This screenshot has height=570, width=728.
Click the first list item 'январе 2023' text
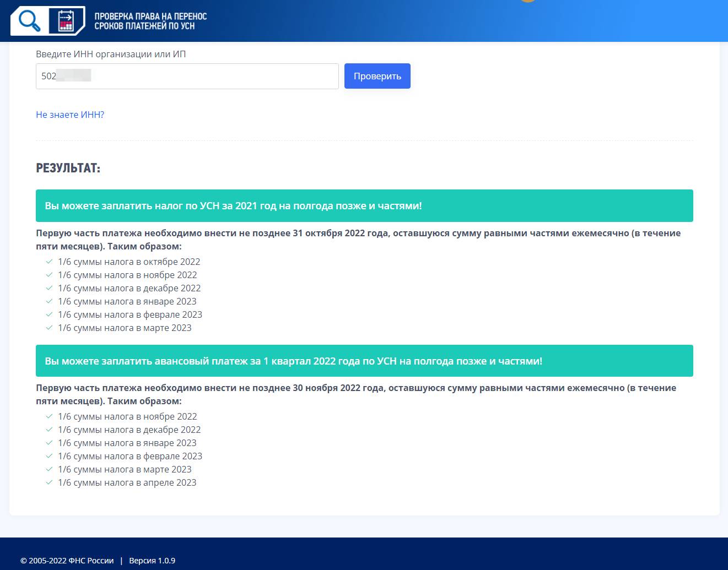[x=127, y=301]
